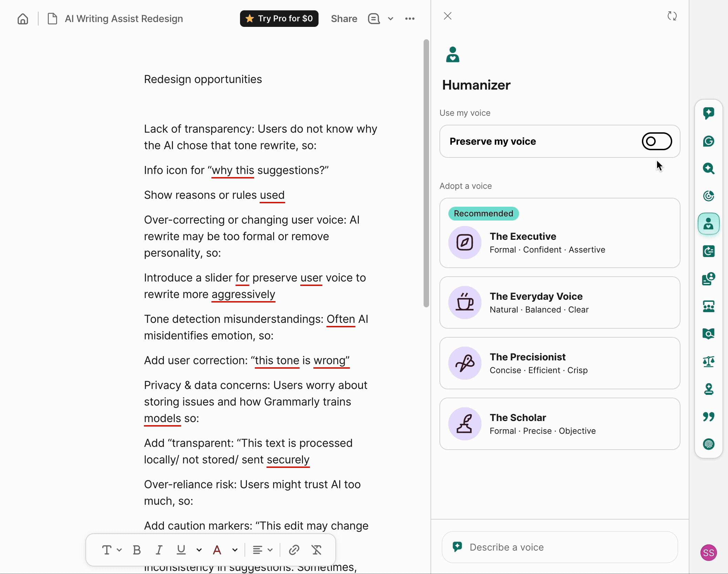The image size is (728, 574).
Task: Toggle the Preserve my voice switch
Action: [657, 141]
